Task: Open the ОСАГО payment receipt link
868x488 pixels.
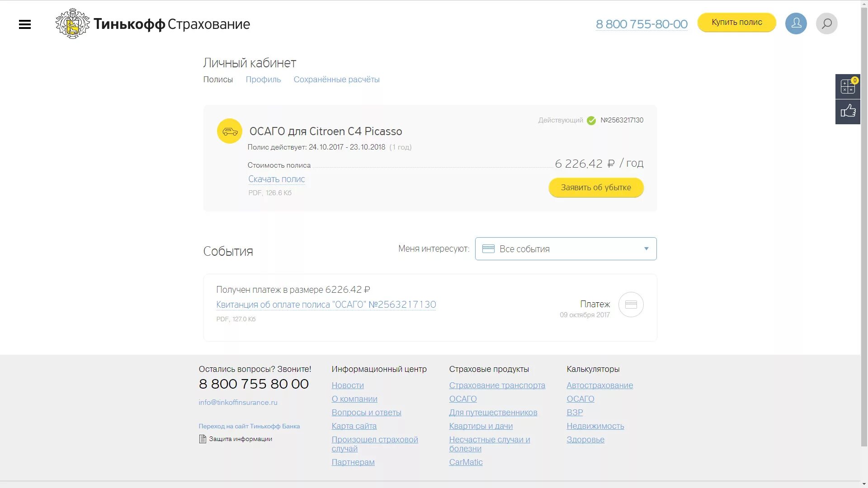Action: [x=325, y=305]
